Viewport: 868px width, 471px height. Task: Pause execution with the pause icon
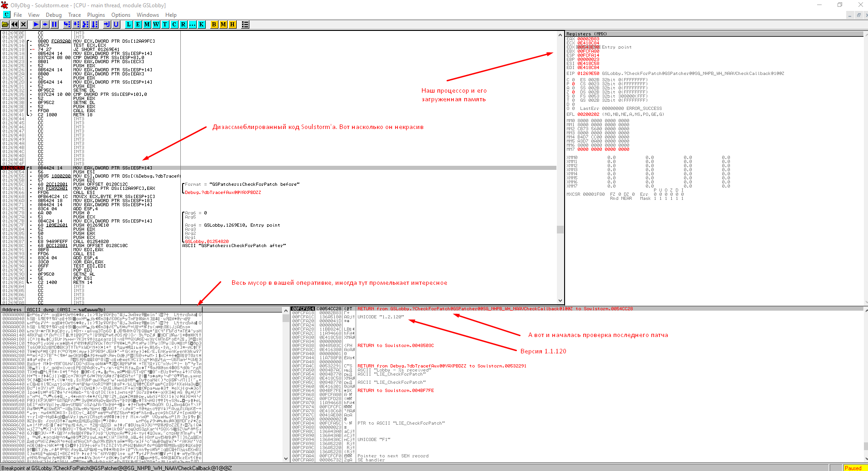[55, 25]
